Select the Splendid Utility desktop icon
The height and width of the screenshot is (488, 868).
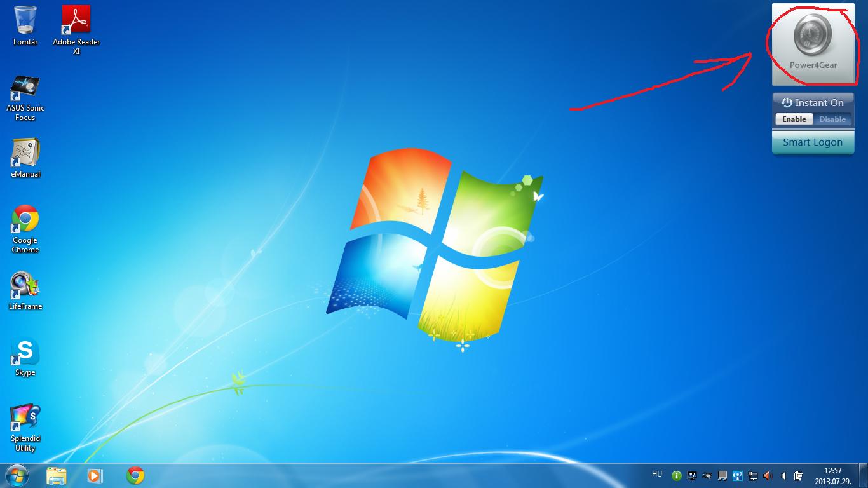click(x=25, y=428)
